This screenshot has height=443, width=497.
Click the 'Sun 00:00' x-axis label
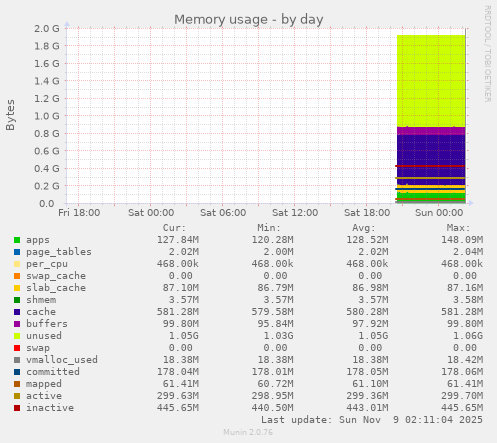pos(439,213)
